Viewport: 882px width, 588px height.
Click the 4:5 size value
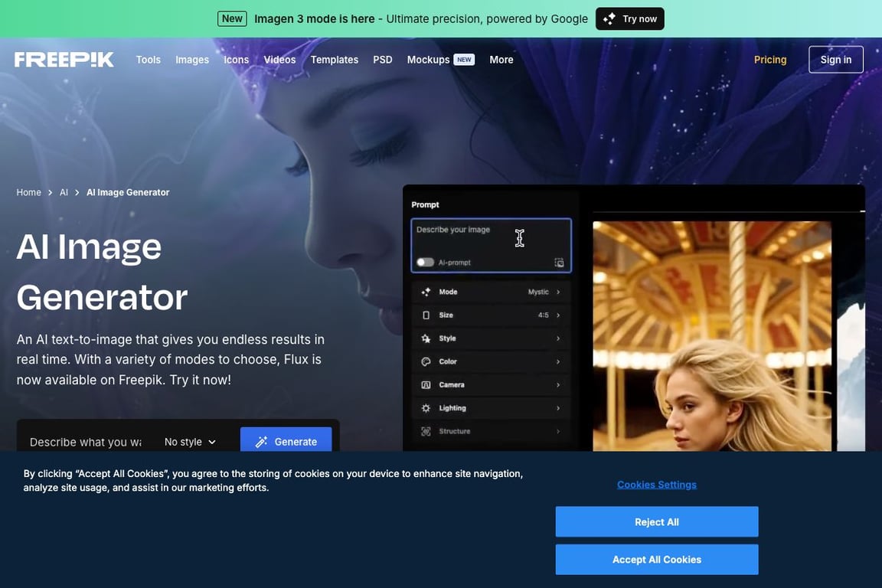point(543,315)
